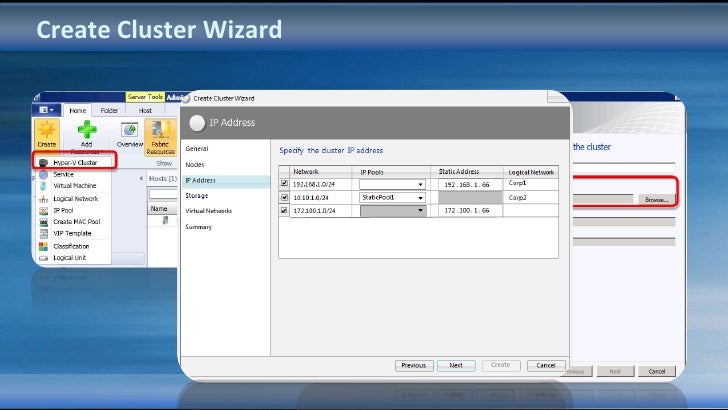Open IP Pools dropdown for 192.168.1.0/24
The height and width of the screenshot is (410, 728).
(x=420, y=184)
